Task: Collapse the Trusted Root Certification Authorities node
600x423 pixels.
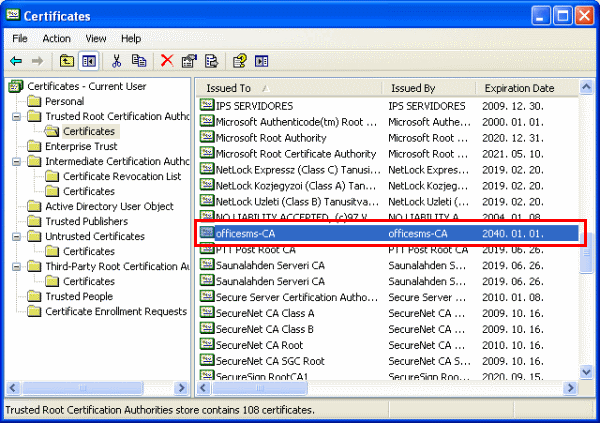Action: (16, 116)
